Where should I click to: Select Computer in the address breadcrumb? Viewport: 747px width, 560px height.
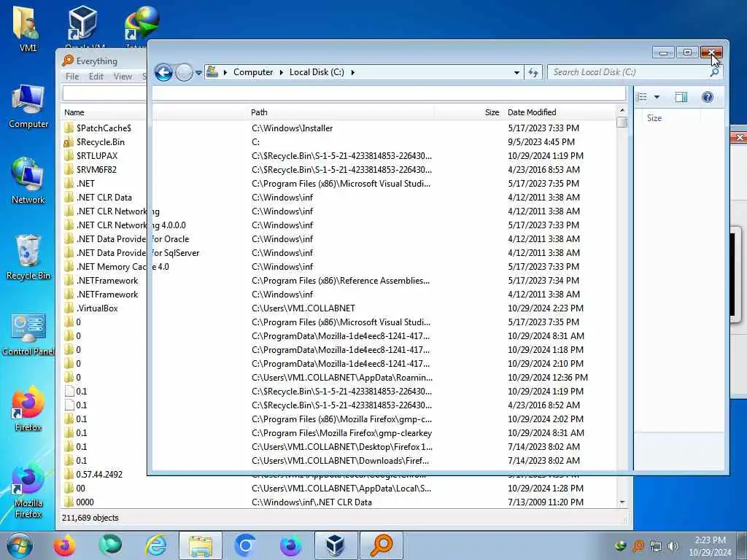pos(253,72)
